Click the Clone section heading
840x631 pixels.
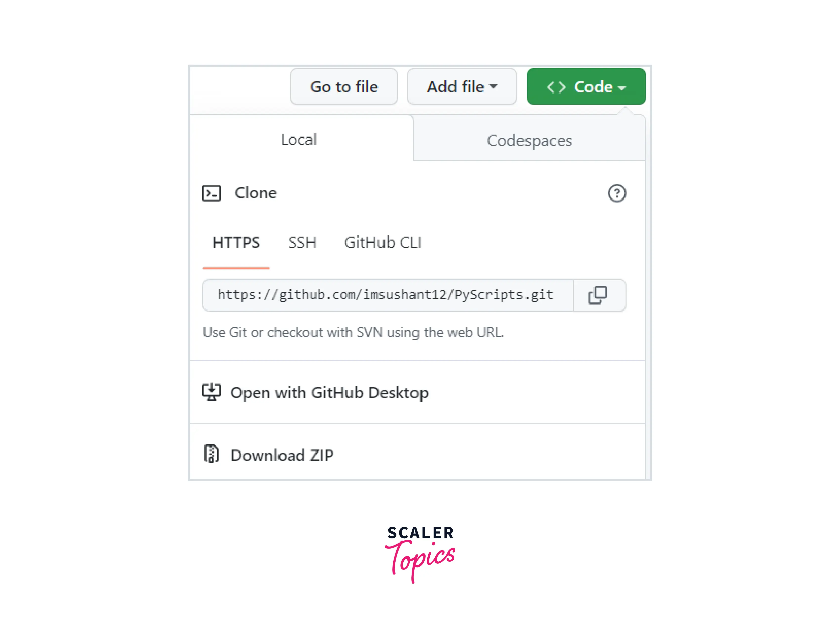tap(255, 193)
